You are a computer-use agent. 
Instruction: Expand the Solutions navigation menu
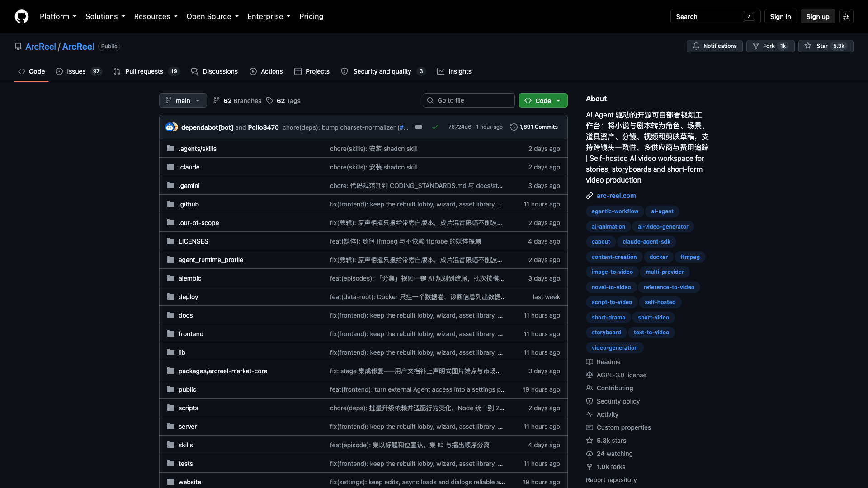[x=105, y=16]
